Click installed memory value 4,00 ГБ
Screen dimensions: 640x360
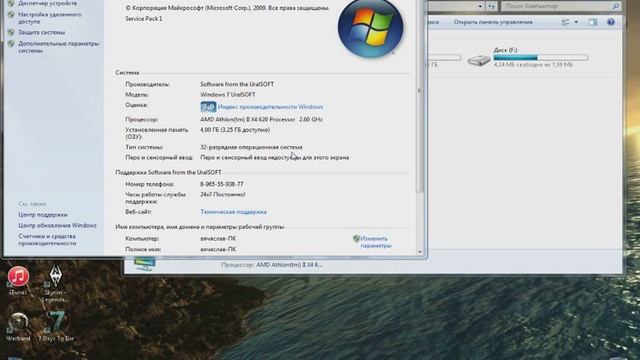pos(235,130)
